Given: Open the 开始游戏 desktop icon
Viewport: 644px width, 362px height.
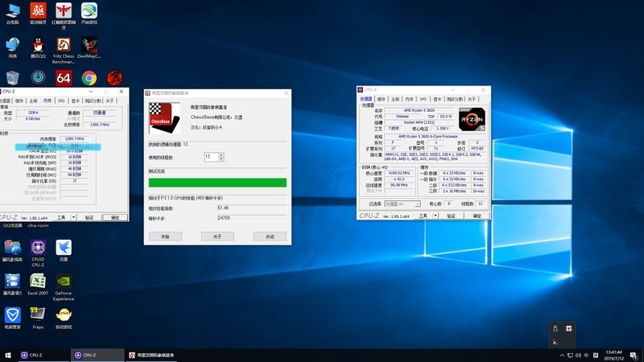Looking at the screenshot, I should 89,13.
